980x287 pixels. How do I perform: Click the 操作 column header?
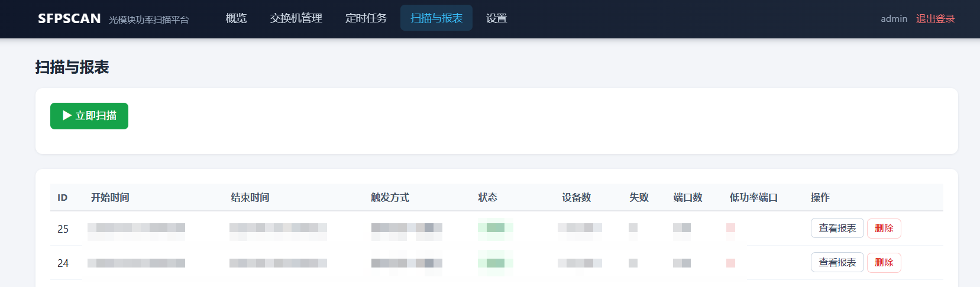point(820,198)
